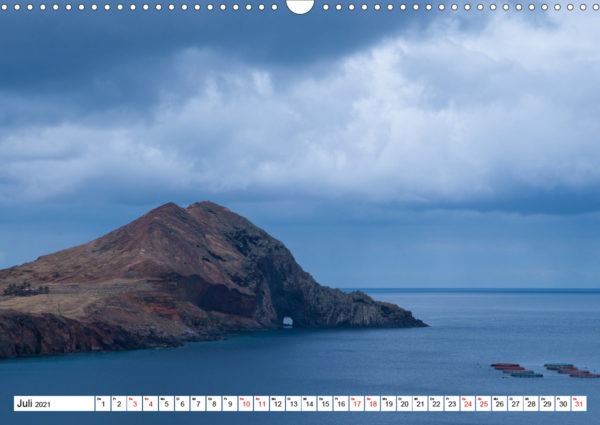Pick the red day 31 cell
The image size is (600, 425).
click(x=579, y=404)
